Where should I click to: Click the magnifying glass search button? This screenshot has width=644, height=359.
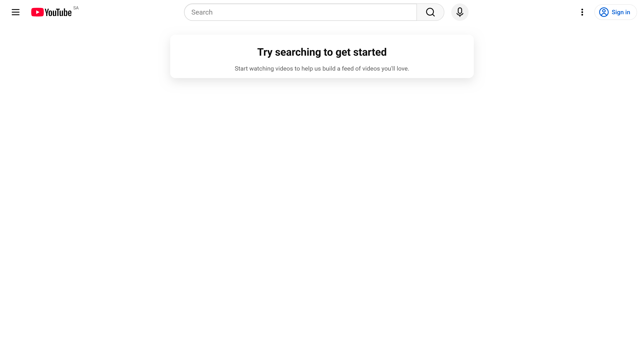click(x=430, y=12)
